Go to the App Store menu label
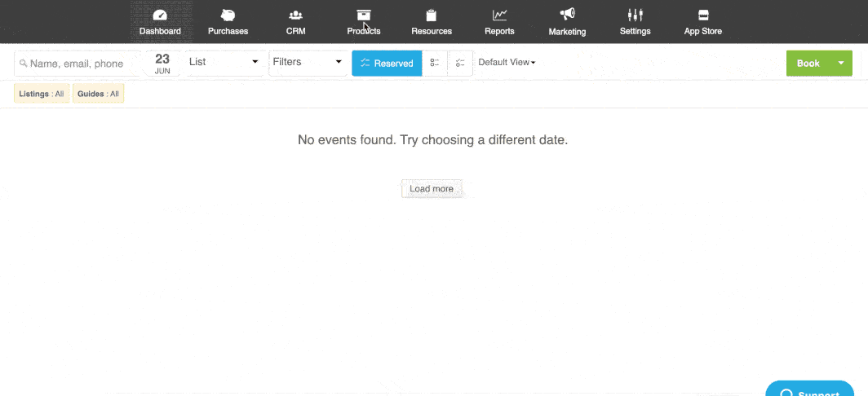Screen dimensions: 868x396 703,31
